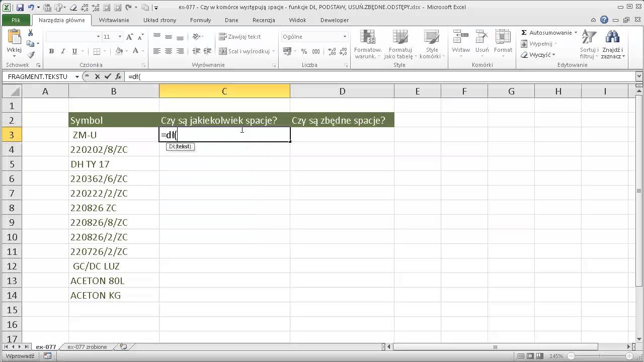Click the Autosumowanie button

(546, 33)
